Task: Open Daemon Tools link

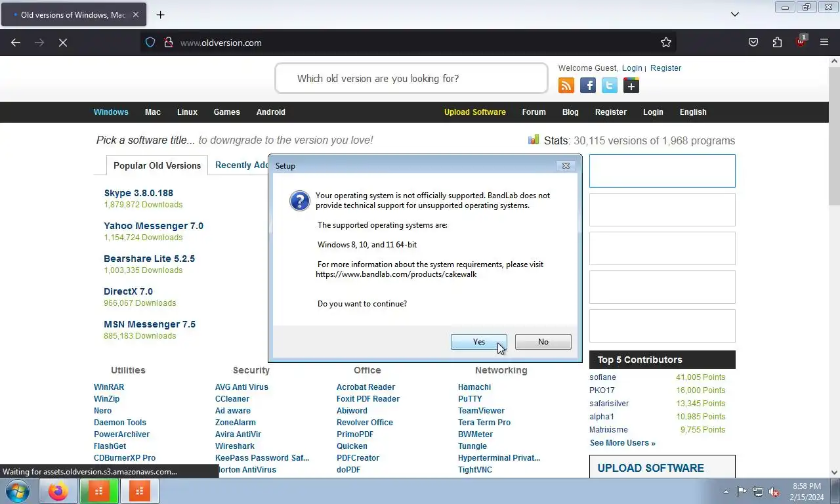Action: [x=120, y=423]
